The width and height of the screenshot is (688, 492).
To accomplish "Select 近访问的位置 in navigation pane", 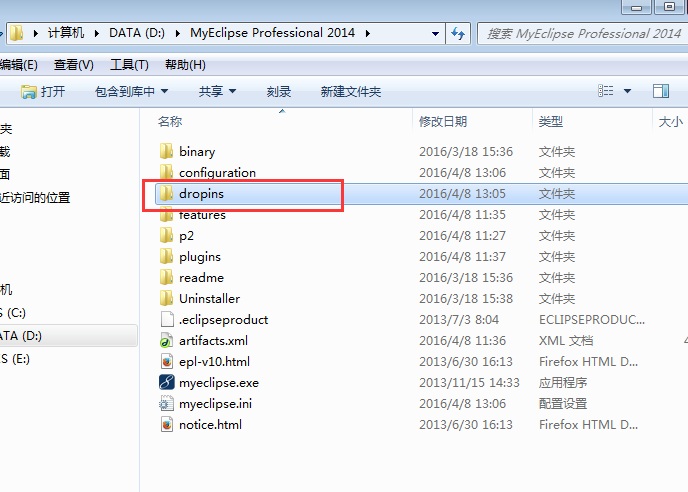I will click(35, 198).
